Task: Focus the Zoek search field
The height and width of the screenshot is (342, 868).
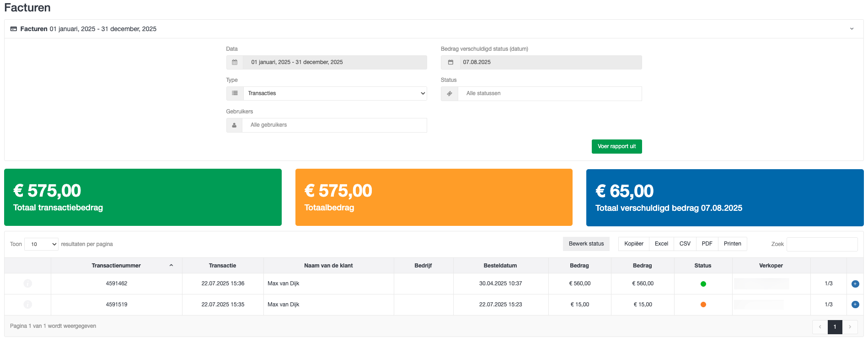Action: [x=822, y=244]
